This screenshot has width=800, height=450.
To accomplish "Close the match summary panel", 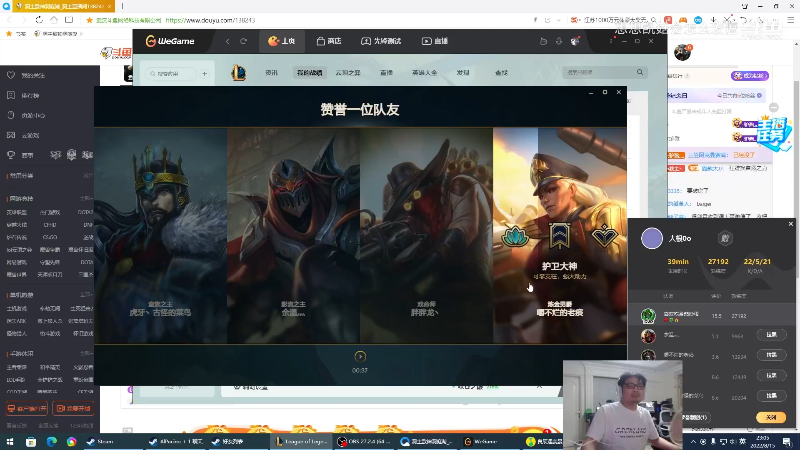I will click(791, 224).
